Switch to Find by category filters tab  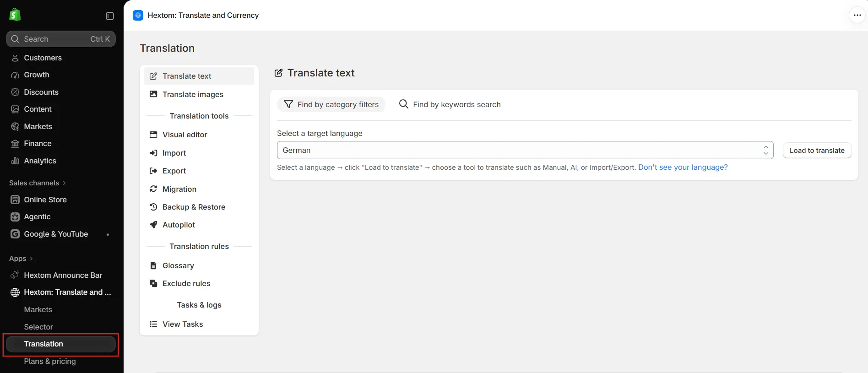[331, 104]
